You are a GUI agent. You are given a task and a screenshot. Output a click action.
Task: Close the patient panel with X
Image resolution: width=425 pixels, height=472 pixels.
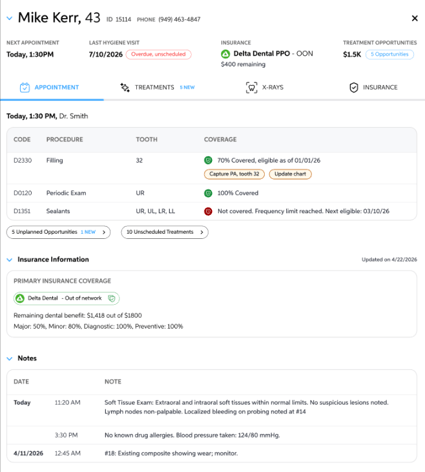click(x=414, y=18)
